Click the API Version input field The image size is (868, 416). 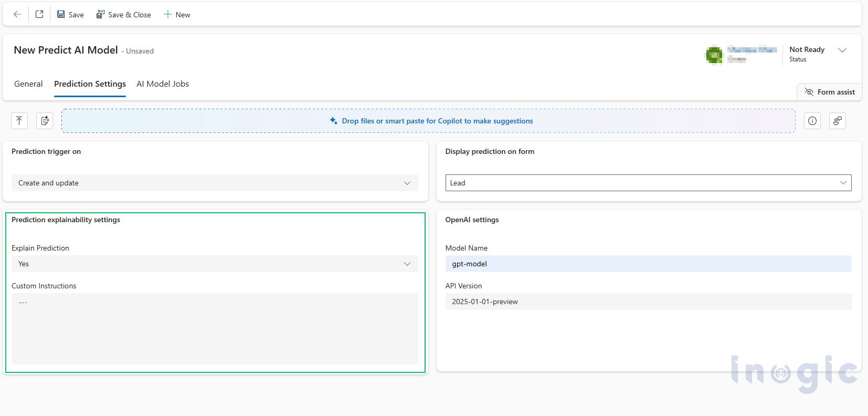click(x=648, y=301)
